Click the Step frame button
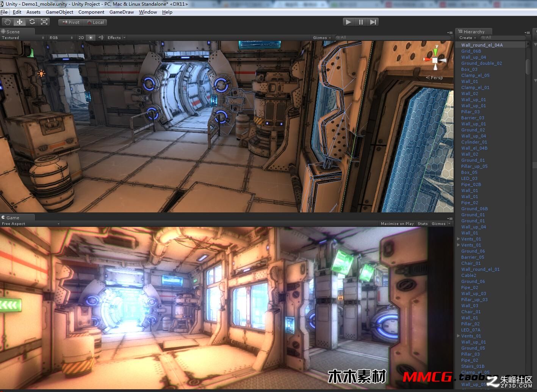 (373, 22)
